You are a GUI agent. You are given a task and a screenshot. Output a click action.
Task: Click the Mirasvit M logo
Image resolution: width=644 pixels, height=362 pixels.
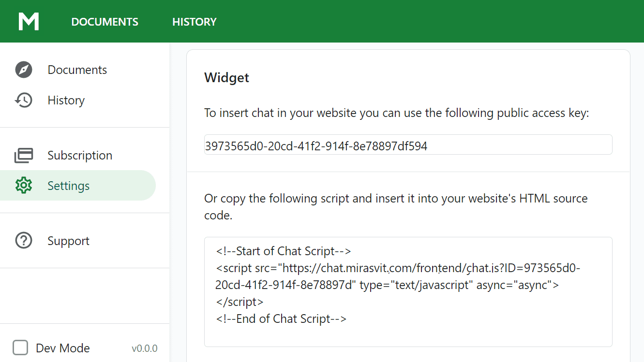pyautogui.click(x=29, y=22)
